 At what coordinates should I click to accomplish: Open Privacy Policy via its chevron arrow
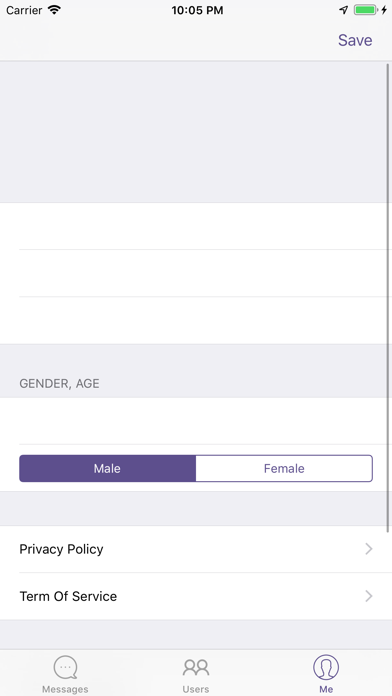368,549
